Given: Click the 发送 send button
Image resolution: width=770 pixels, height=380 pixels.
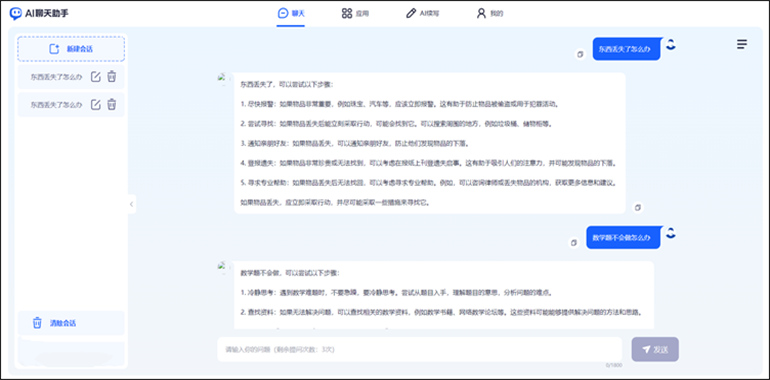Looking at the screenshot, I should [655, 350].
